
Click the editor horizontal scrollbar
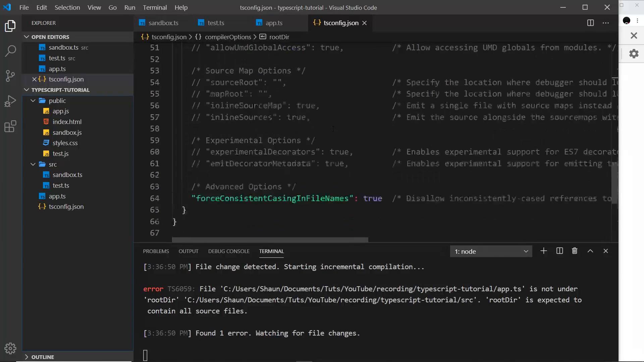pos(270,240)
